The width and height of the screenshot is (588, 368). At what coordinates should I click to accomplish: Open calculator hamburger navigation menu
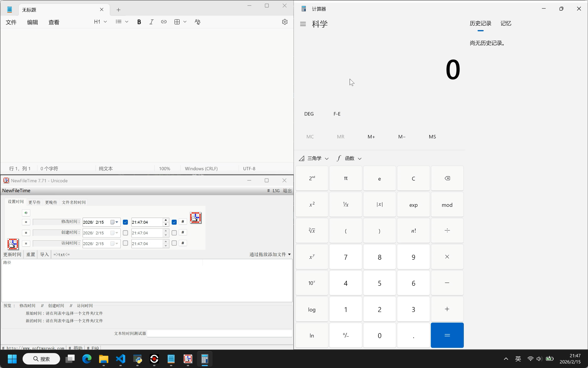[303, 24]
